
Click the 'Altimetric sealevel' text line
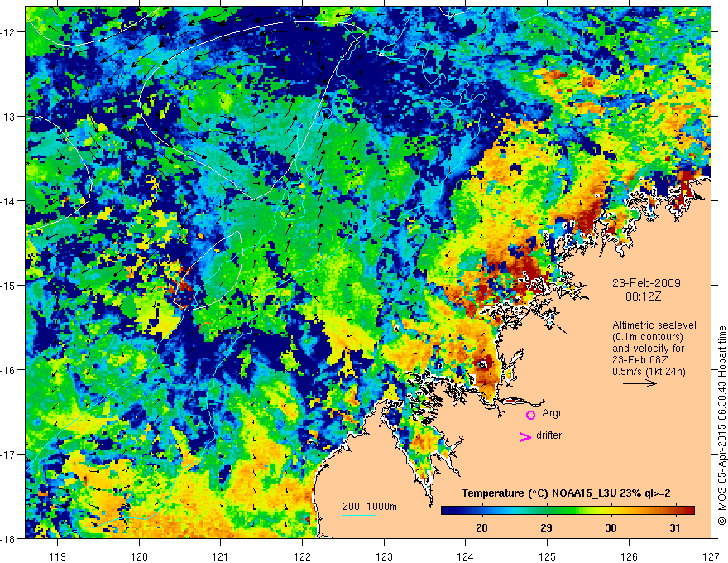(654, 325)
